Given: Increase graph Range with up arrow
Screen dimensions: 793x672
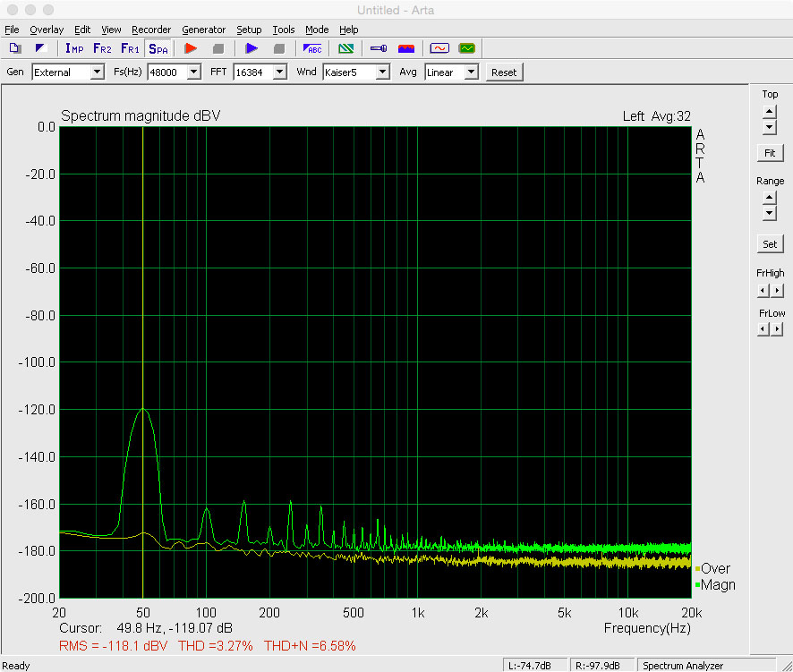Looking at the screenshot, I should (x=769, y=198).
